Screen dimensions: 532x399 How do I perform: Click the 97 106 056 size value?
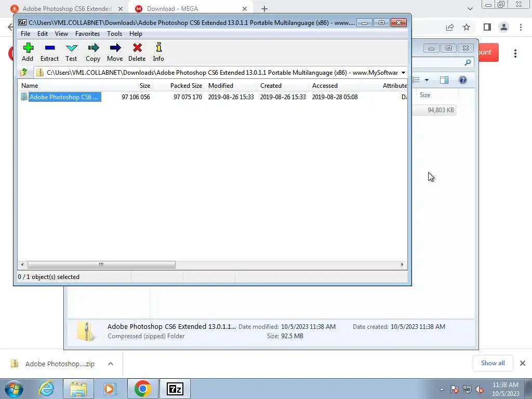[136, 97]
